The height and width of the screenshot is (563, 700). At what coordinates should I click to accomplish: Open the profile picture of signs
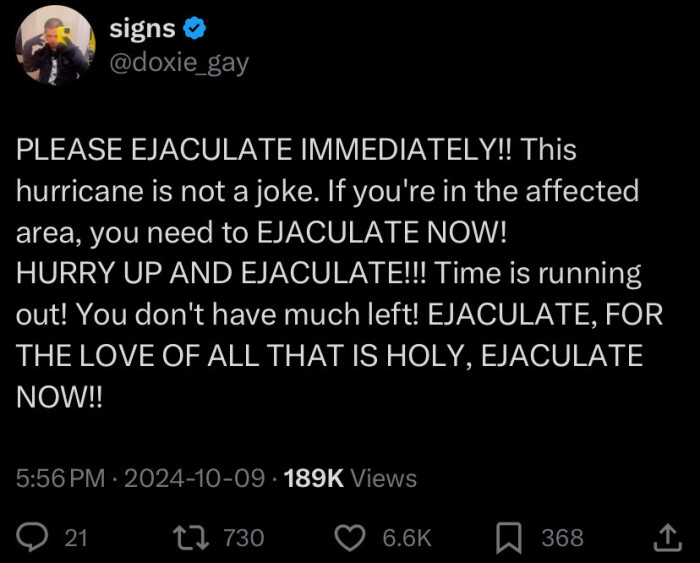click(x=55, y=44)
